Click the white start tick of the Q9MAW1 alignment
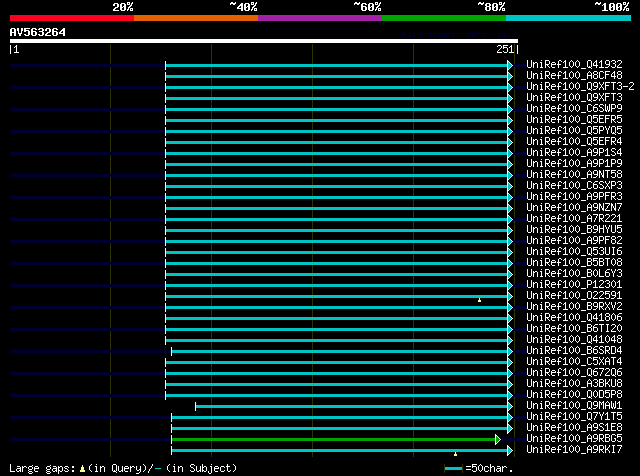The width and height of the screenshot is (640, 476). point(196,407)
